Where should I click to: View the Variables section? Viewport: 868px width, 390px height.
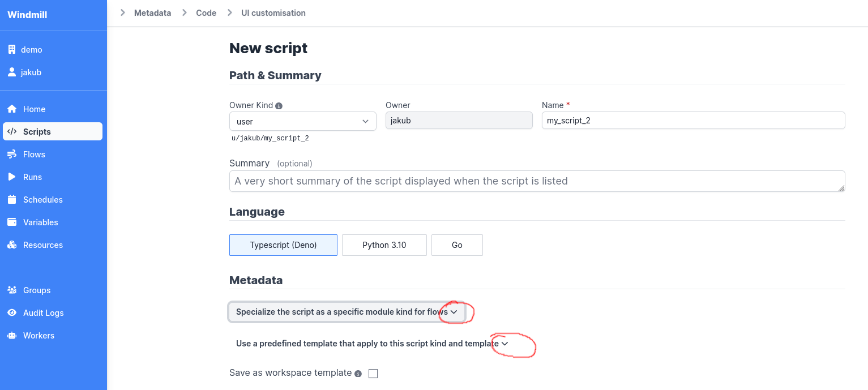coord(40,222)
